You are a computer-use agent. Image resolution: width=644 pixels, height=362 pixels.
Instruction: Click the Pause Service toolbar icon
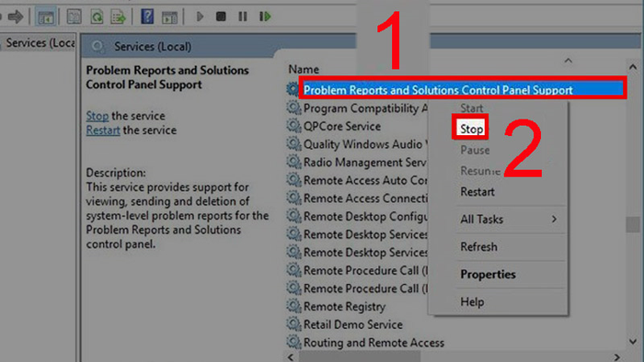tap(243, 17)
